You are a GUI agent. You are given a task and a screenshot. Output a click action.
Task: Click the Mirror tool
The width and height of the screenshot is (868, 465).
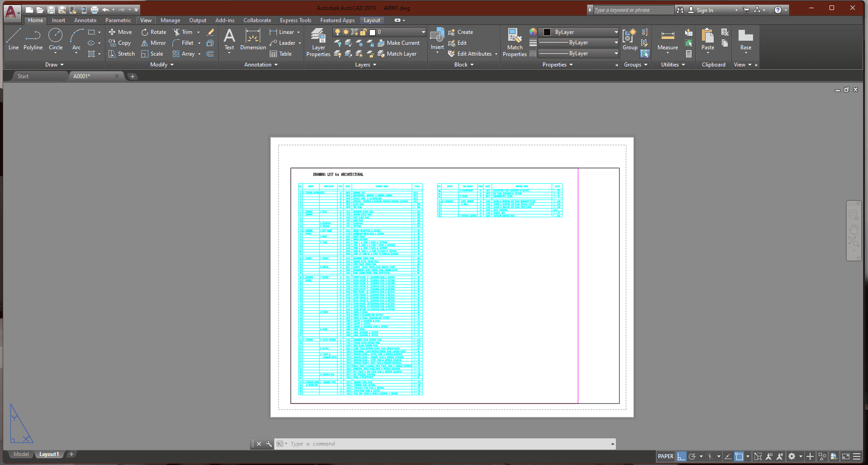click(153, 43)
